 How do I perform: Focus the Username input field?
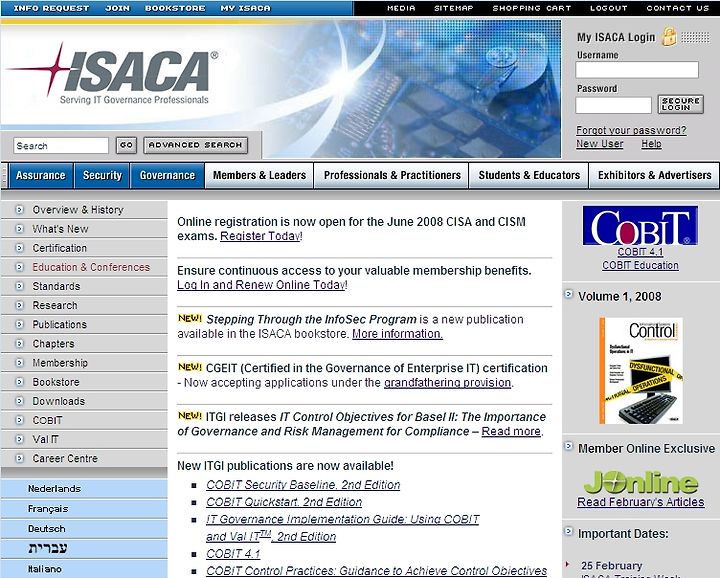(x=637, y=70)
